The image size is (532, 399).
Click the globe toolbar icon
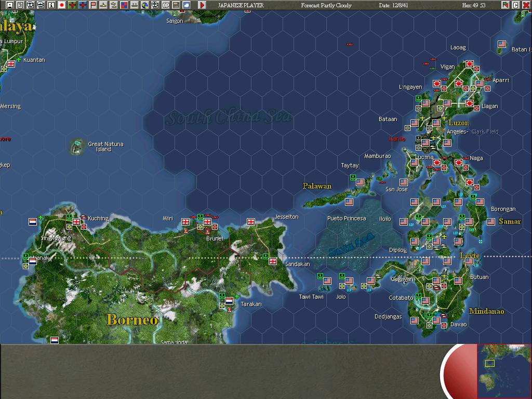pos(145,5)
